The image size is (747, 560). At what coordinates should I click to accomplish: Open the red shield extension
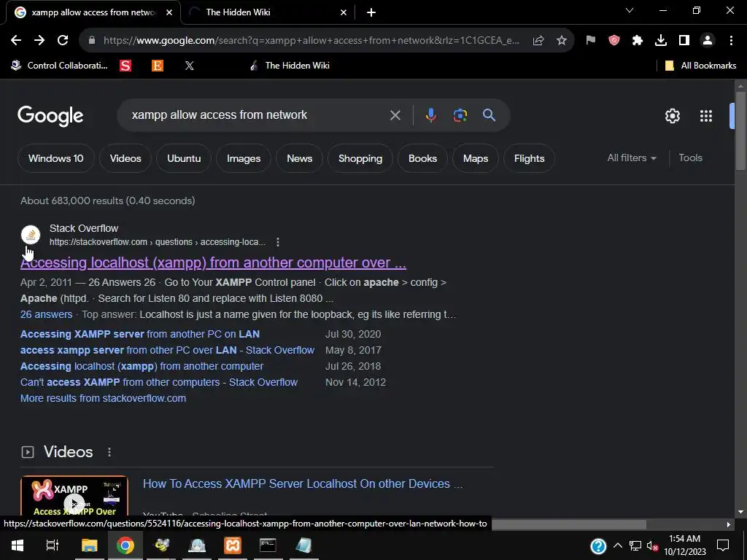(614, 41)
